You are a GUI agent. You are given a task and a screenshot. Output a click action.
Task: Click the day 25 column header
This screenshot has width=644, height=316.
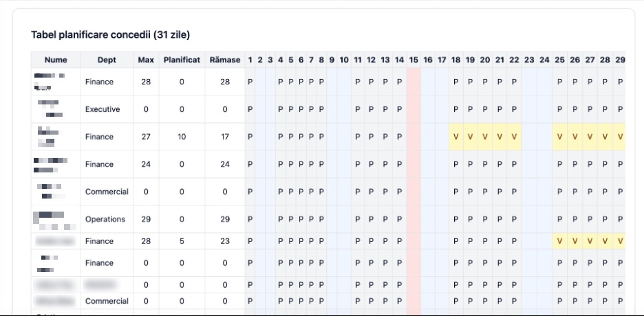559,60
